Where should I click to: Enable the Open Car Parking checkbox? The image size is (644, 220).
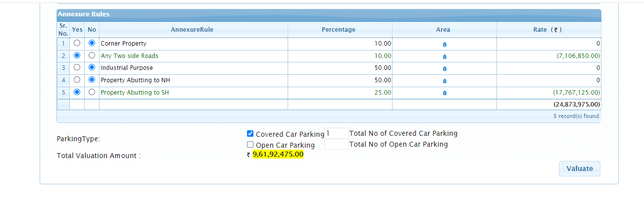pos(250,145)
